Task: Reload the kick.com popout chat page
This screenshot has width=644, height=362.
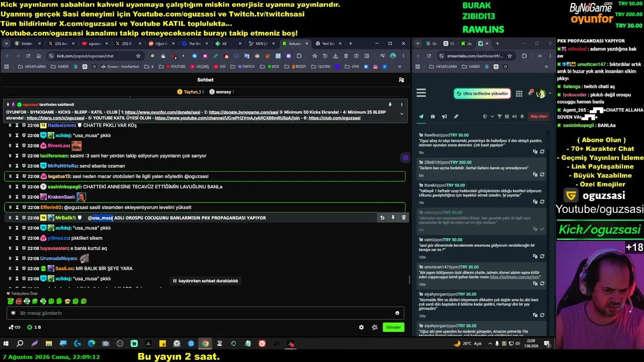Action: [28, 56]
